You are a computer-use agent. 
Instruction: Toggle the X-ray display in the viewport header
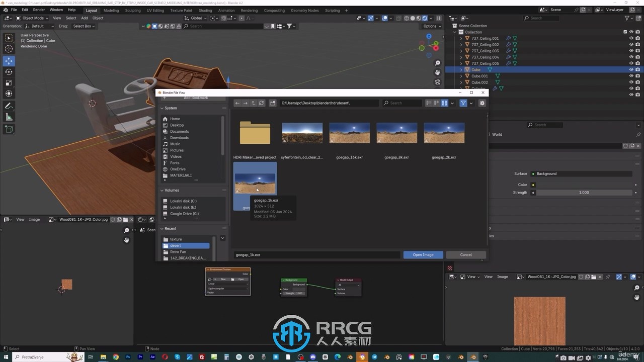(399, 18)
